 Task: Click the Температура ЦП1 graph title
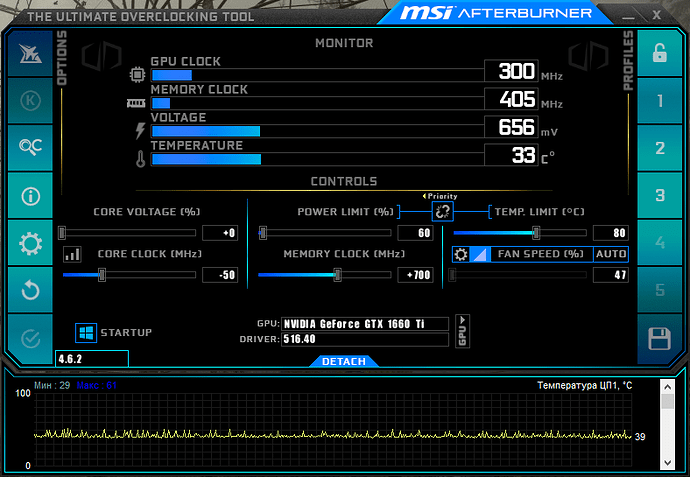click(584, 385)
